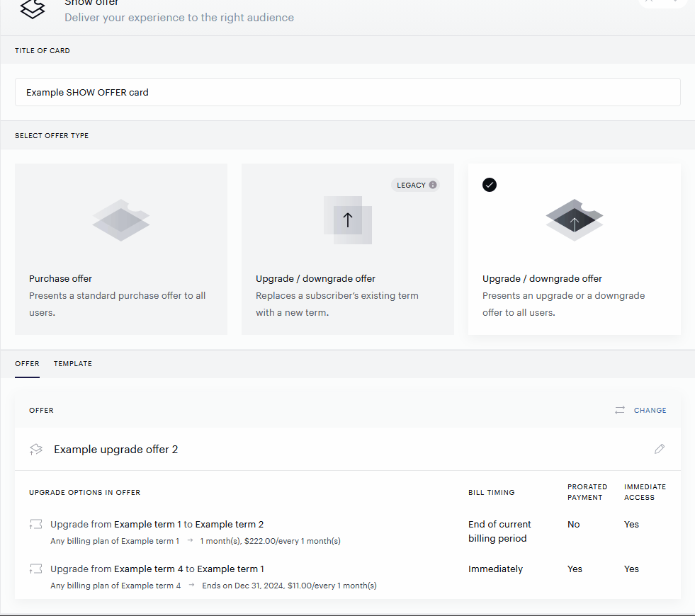
Task: Click the pencil edit icon for Example upgrade offer 2
Action: (660, 449)
